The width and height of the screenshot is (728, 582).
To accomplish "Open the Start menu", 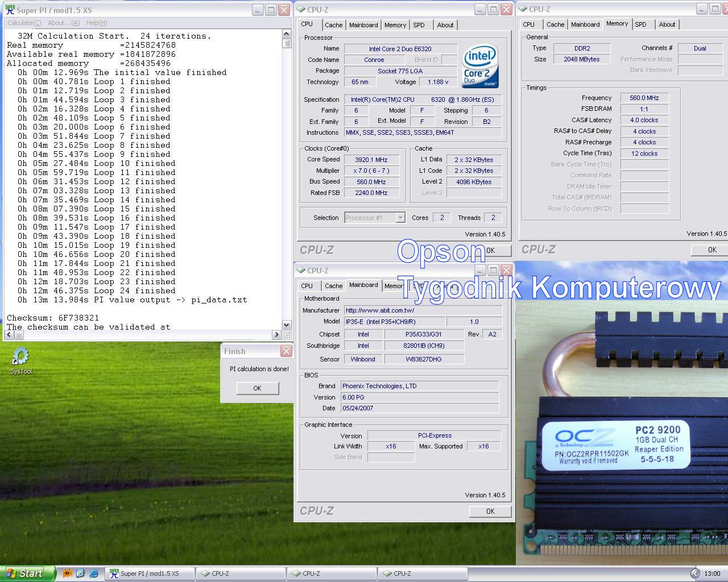I will (28, 573).
